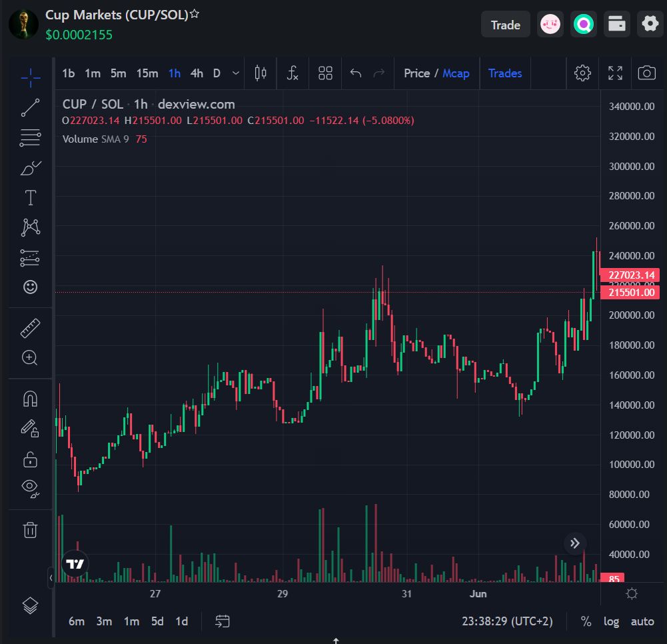Open timezone menu at 23:38:29 (UTC+2)

point(507,621)
